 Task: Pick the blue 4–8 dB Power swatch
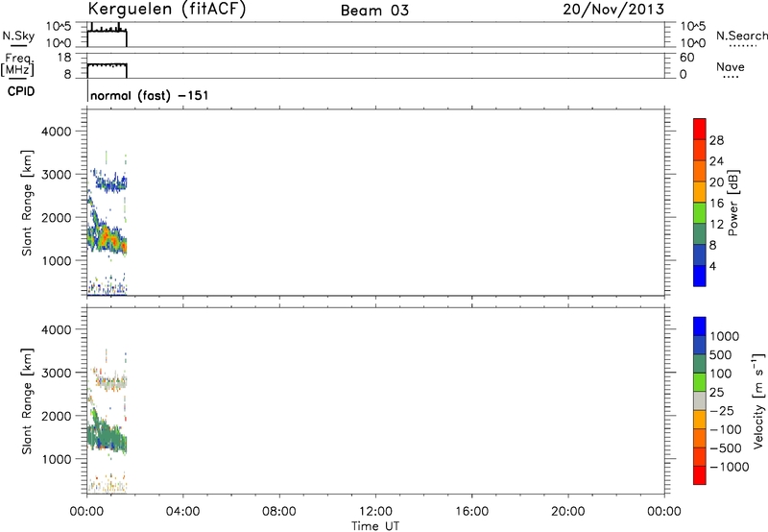coord(700,254)
